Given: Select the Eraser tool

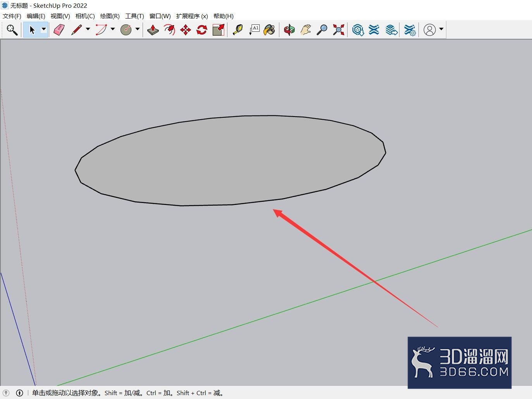Looking at the screenshot, I should pyautogui.click(x=59, y=30).
